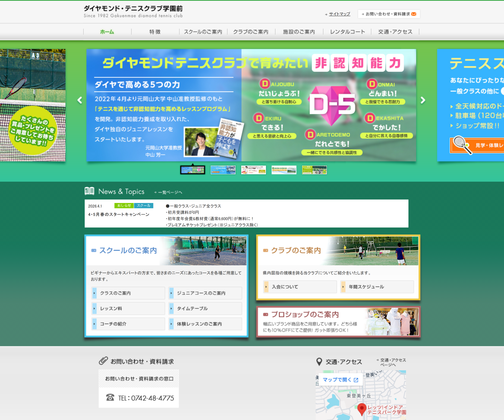504x420 pixels.
Task: Click the TEL:0742-48-4775 phone number
Action: click(x=146, y=398)
